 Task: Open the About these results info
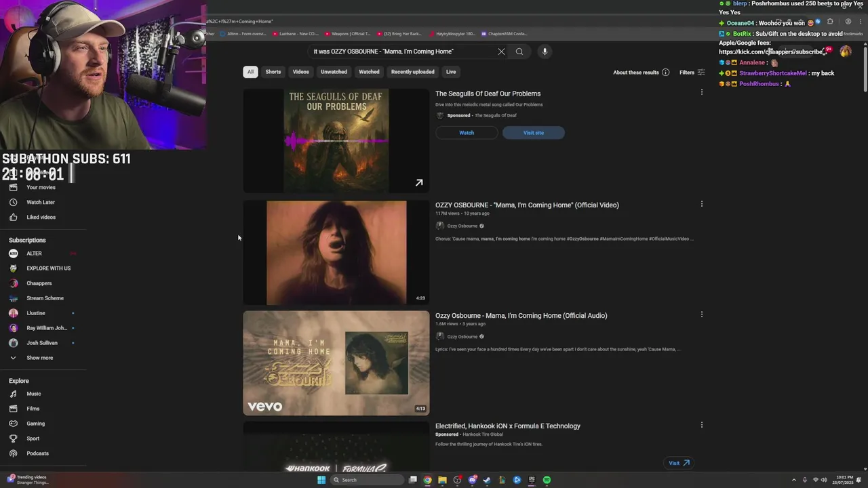coord(641,73)
